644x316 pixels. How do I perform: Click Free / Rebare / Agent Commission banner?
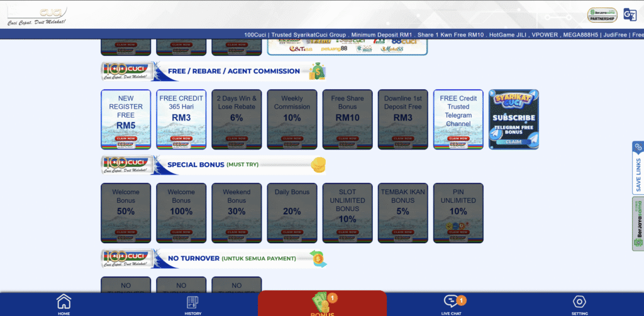coord(214,72)
